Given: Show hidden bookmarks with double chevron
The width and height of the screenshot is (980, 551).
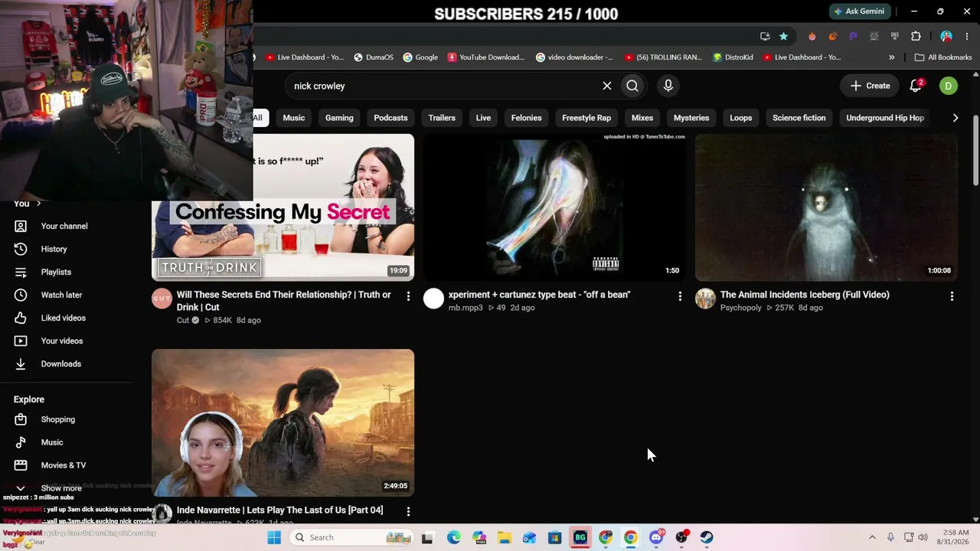Looking at the screenshot, I should pyautogui.click(x=891, y=57).
